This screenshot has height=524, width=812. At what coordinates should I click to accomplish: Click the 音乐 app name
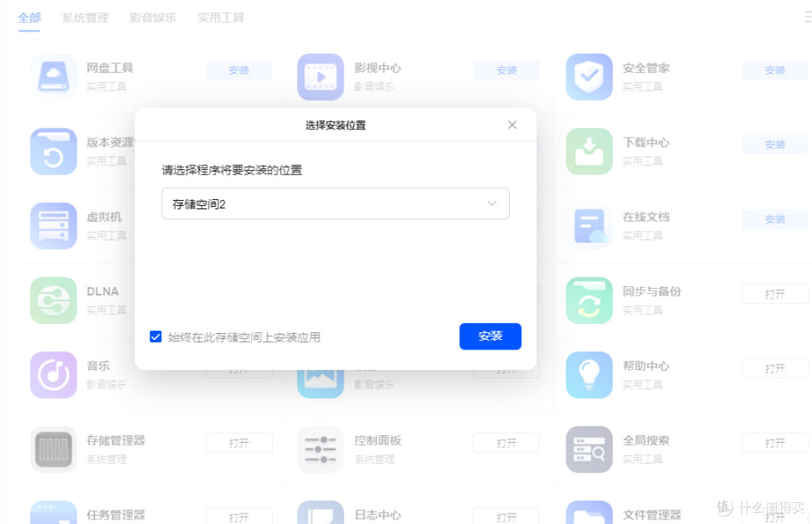click(98, 366)
